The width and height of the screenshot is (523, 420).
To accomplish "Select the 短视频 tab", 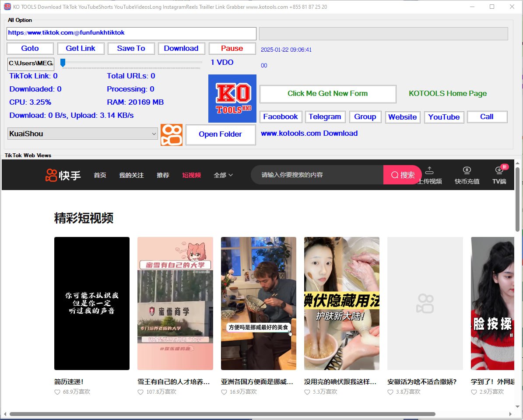I will (191, 175).
